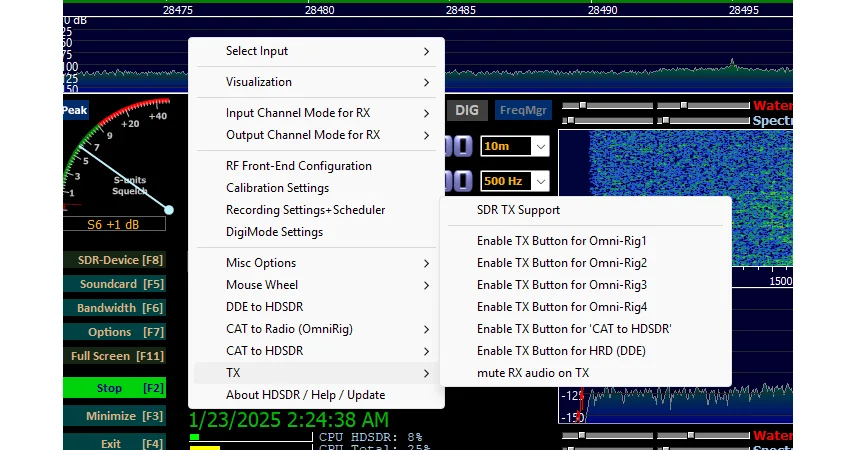Open Input Channel Mode for RX
The width and height of the screenshot is (856, 450).
tap(316, 113)
